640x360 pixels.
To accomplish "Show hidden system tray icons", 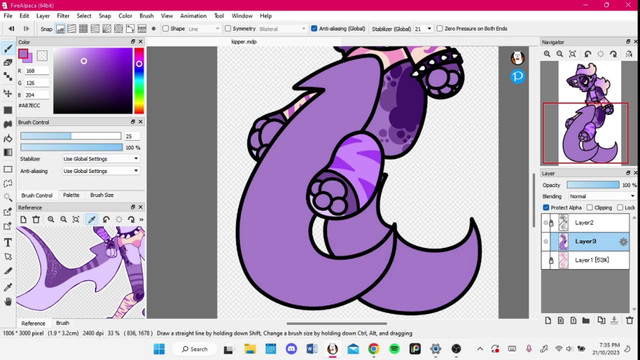I will coord(480,349).
